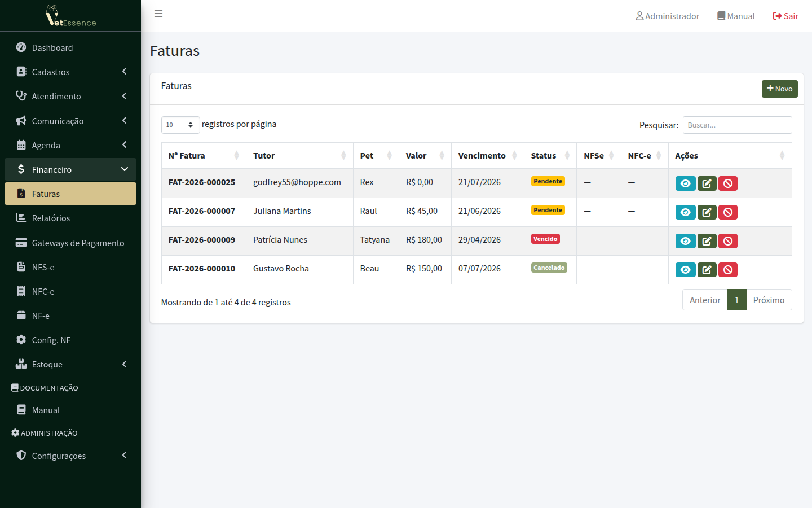This screenshot has height=508, width=812.
Task: Expand the Atendimento sidebar menu
Action: tap(70, 96)
